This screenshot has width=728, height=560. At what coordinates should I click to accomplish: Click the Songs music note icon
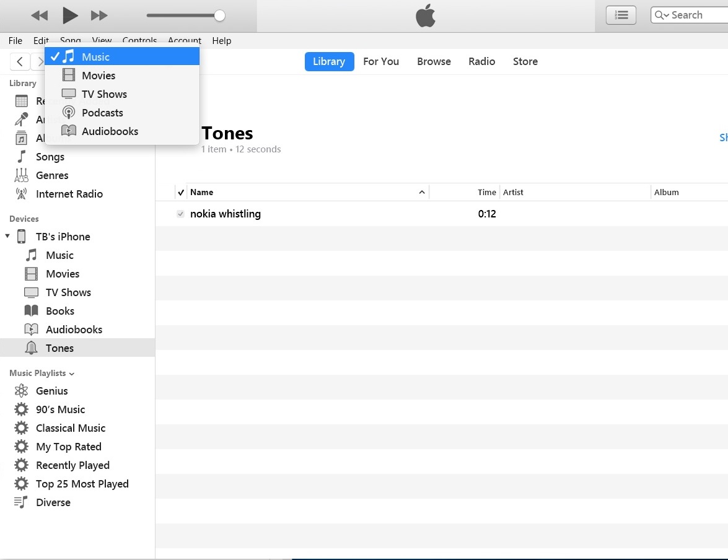point(21,157)
